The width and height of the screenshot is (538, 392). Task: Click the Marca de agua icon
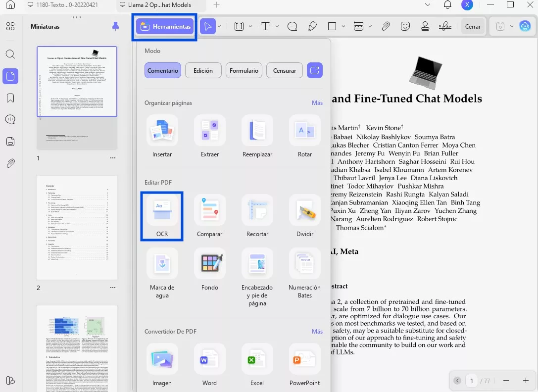(162, 264)
